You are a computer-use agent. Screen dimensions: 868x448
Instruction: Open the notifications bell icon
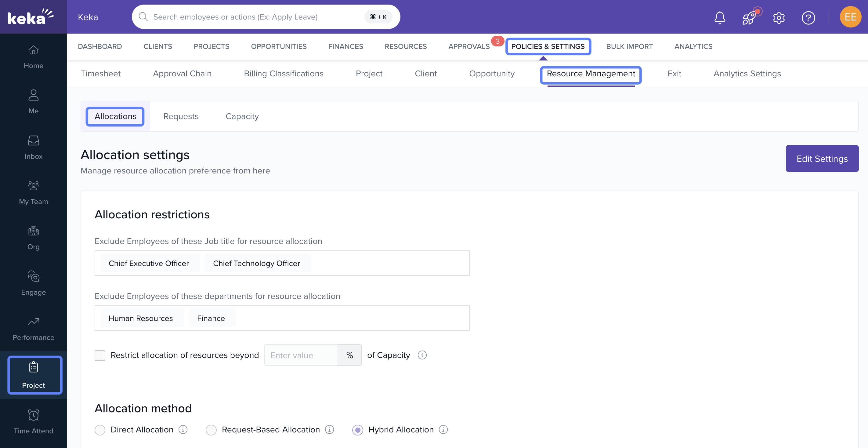coord(719,17)
